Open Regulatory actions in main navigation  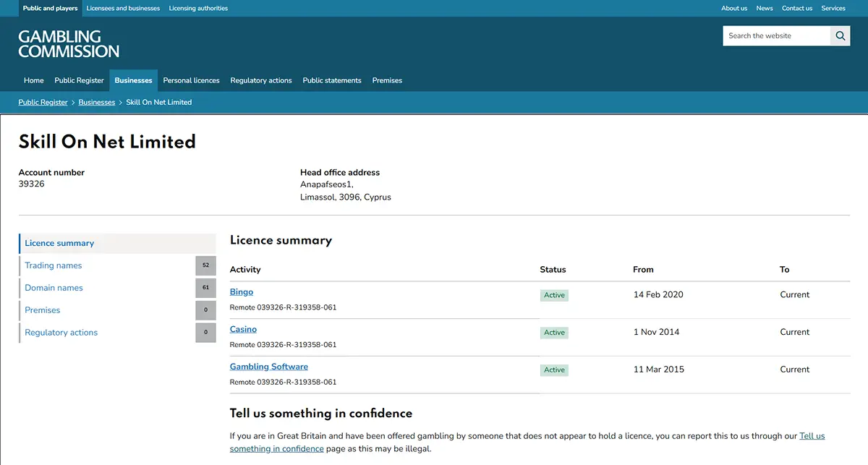[x=261, y=80]
